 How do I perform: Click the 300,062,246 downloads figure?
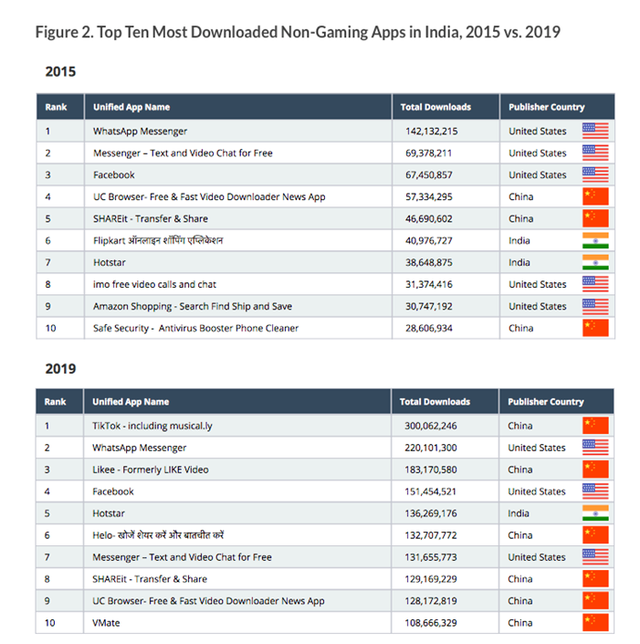pyautogui.click(x=431, y=426)
